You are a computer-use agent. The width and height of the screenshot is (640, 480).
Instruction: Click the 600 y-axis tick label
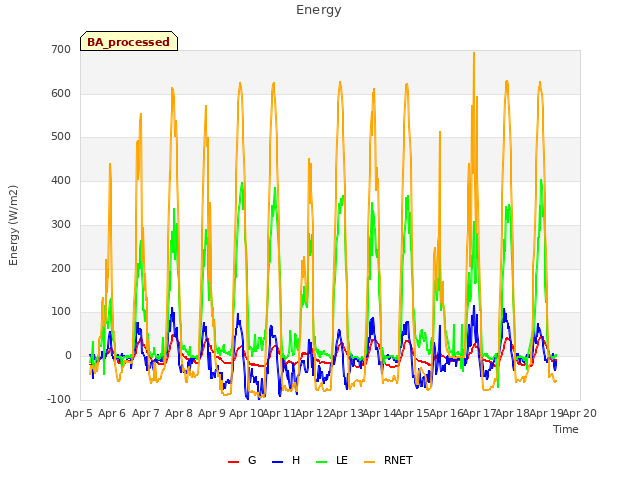[61, 93]
